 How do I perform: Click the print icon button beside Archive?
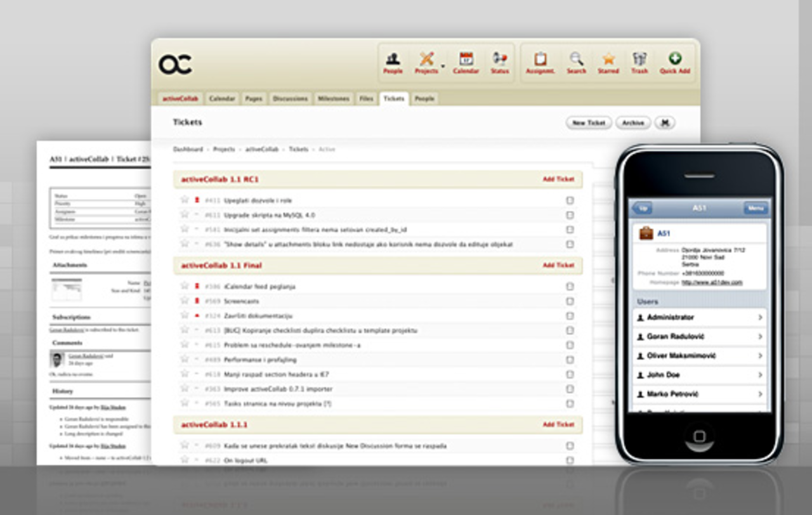[665, 123]
